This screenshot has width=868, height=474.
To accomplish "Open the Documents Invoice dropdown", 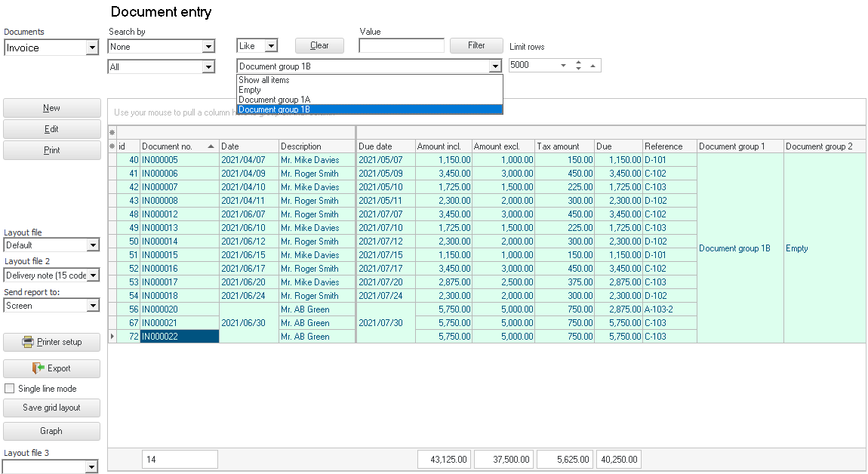I will [92, 48].
